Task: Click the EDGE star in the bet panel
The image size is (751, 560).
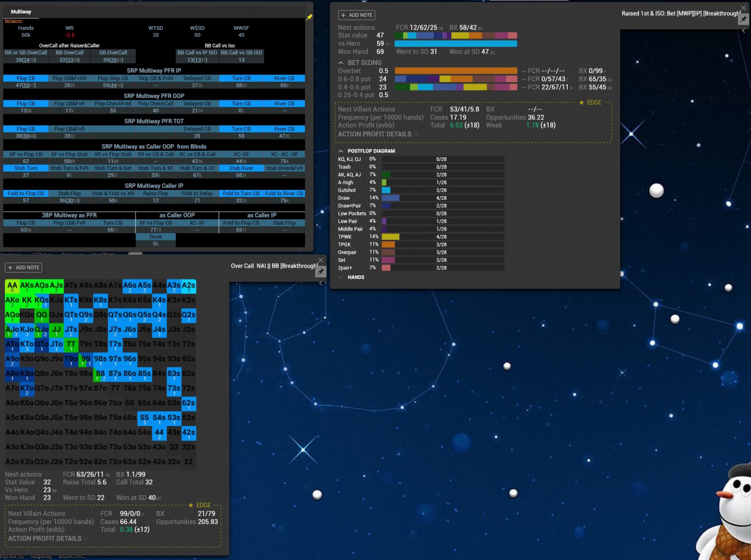Action: (x=581, y=103)
